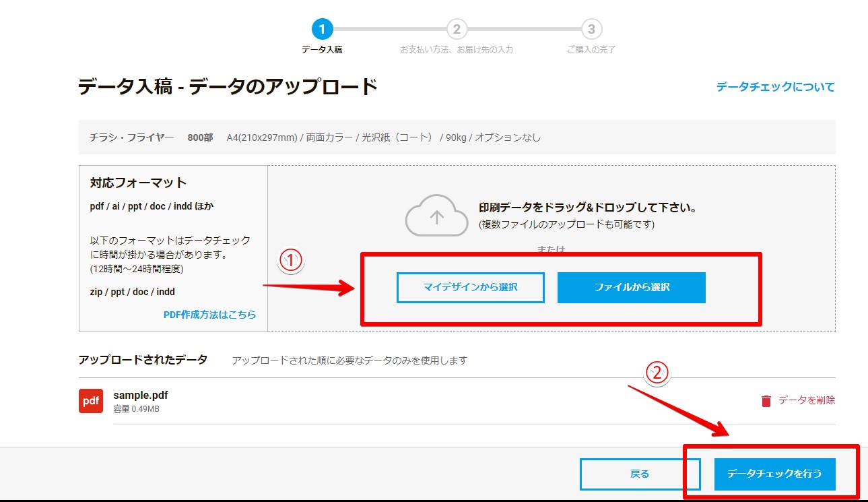
Task: Select the データ入稿 step label
Action: point(322,50)
